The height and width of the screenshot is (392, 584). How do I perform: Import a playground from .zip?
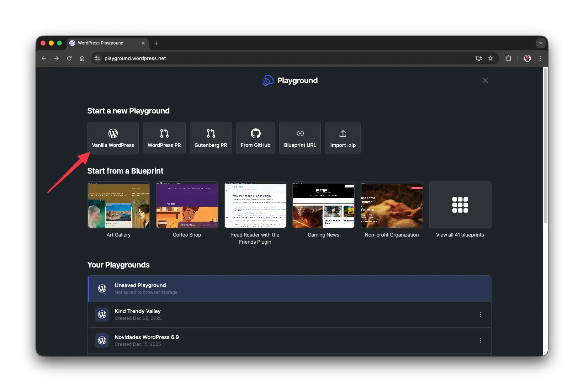(x=342, y=138)
